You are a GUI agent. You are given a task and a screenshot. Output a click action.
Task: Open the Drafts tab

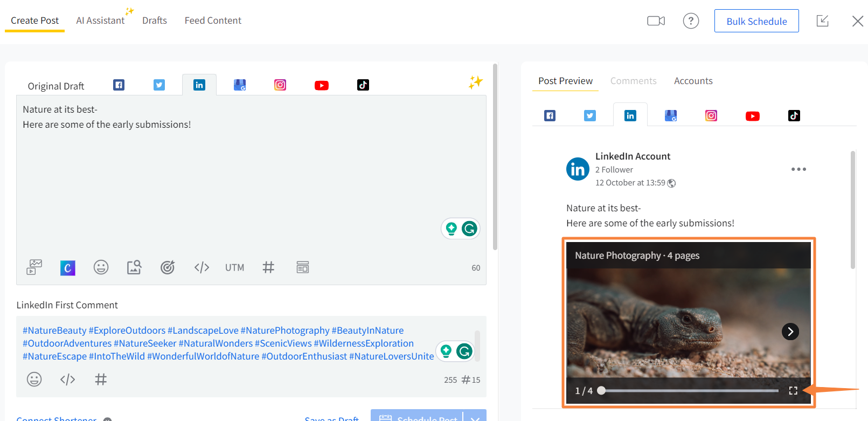tap(155, 20)
